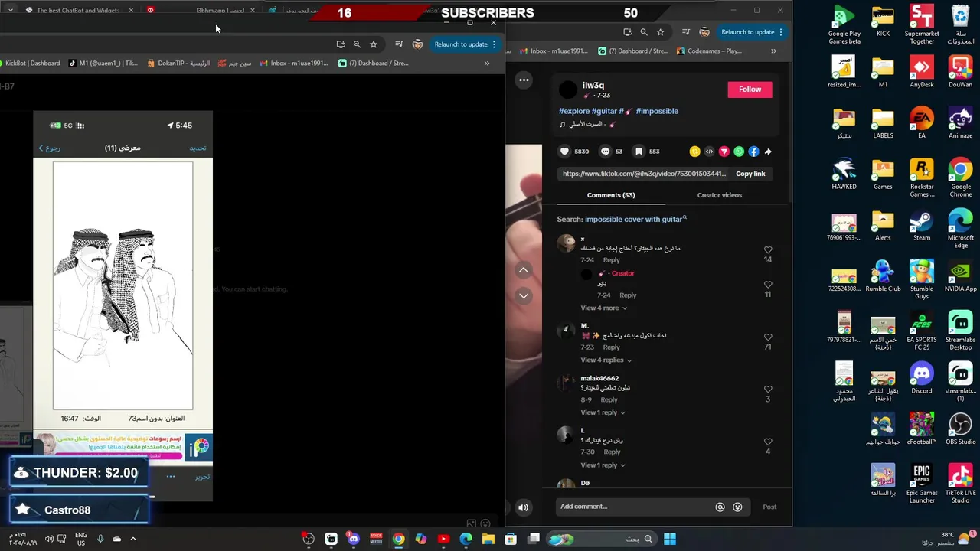The height and width of the screenshot is (551, 980).
Task: Reply to malak46662's comment
Action: point(609,399)
